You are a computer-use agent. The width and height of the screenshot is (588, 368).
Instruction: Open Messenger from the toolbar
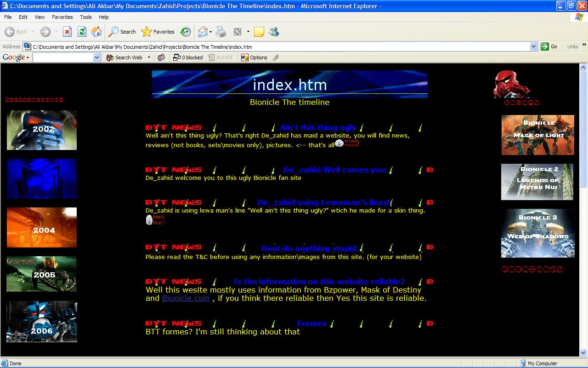274,32
